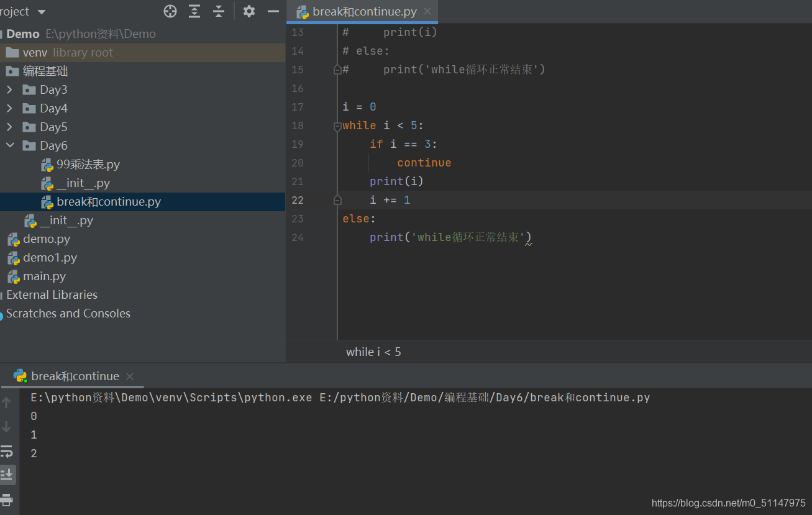Click the Python icon next to demo.py
Image resolution: width=812 pixels, height=515 pixels.
tap(14, 239)
